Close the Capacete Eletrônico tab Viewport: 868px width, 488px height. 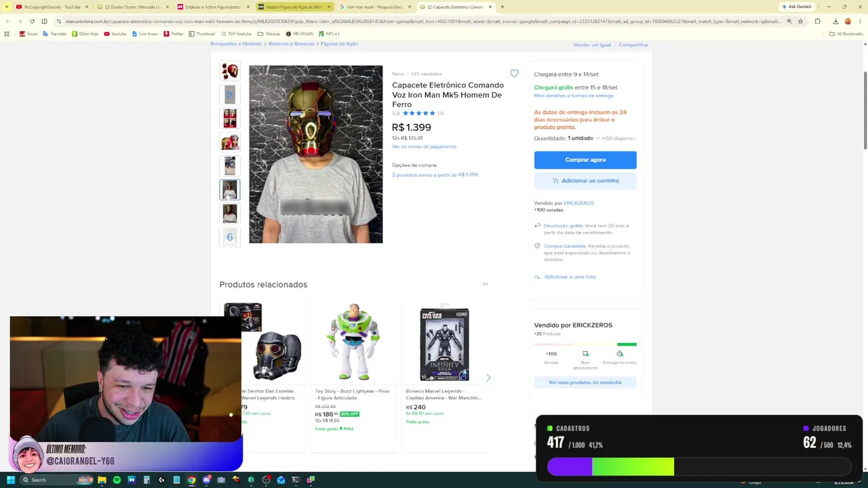490,7
